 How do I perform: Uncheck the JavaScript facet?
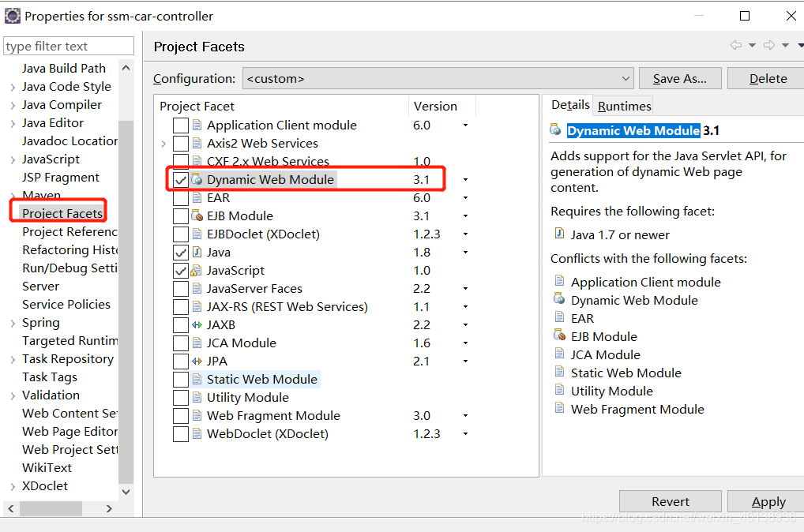tap(181, 270)
